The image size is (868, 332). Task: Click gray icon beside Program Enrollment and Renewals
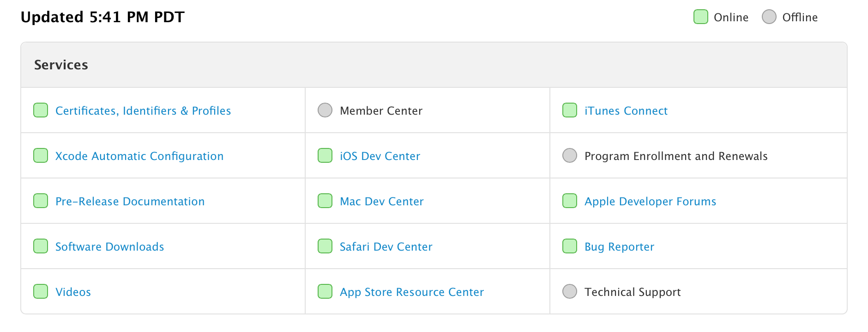[570, 156]
